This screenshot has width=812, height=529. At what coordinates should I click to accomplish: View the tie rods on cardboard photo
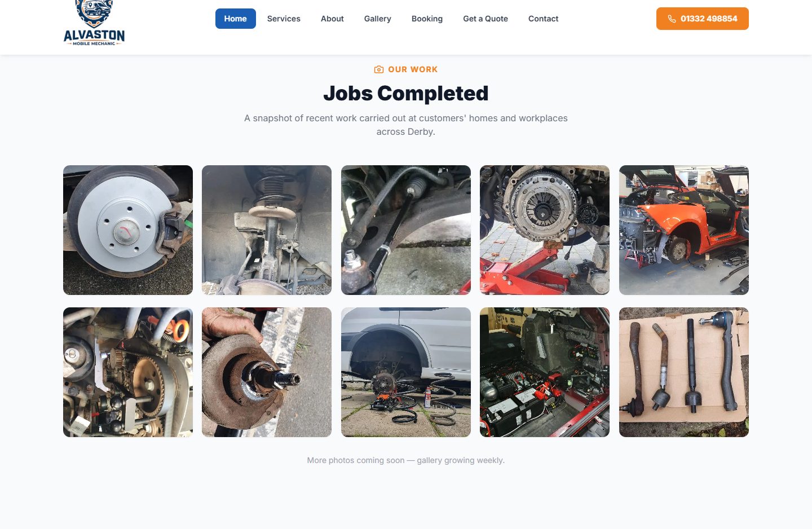tap(684, 372)
